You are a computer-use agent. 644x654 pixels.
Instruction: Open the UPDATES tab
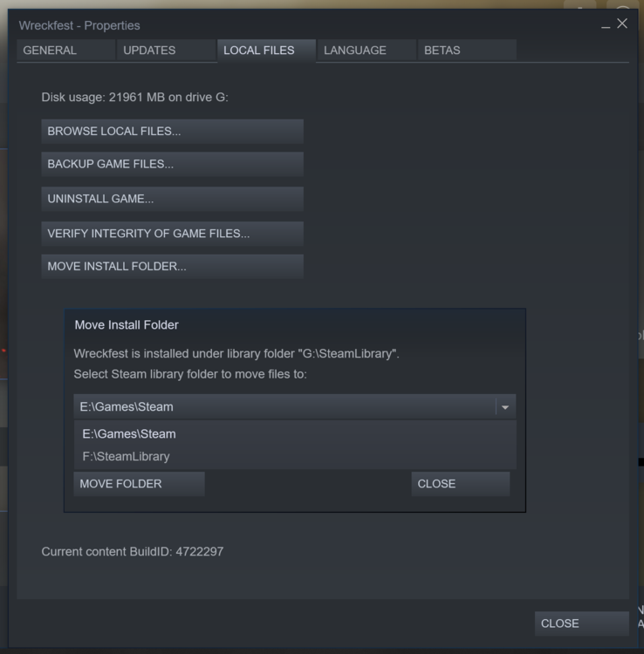166,51
